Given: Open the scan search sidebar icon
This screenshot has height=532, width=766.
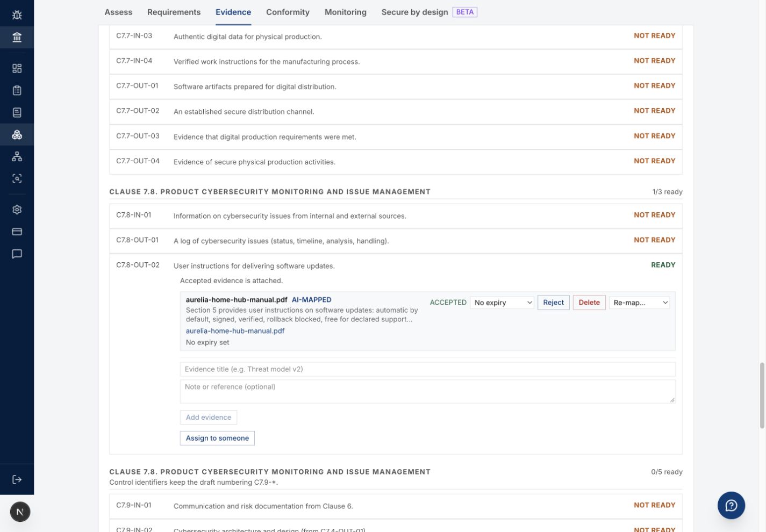Looking at the screenshot, I should (17, 178).
